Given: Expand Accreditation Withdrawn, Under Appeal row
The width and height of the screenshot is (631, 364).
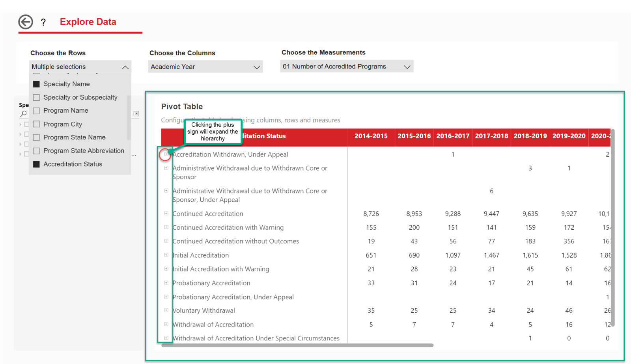Looking at the screenshot, I should 166,154.
